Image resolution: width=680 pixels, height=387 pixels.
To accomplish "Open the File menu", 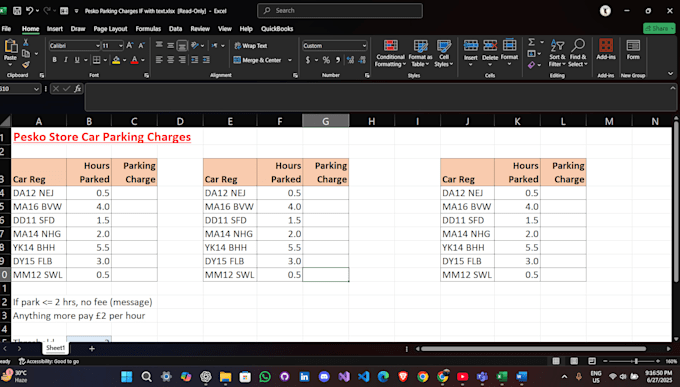I will pyautogui.click(x=6, y=29).
